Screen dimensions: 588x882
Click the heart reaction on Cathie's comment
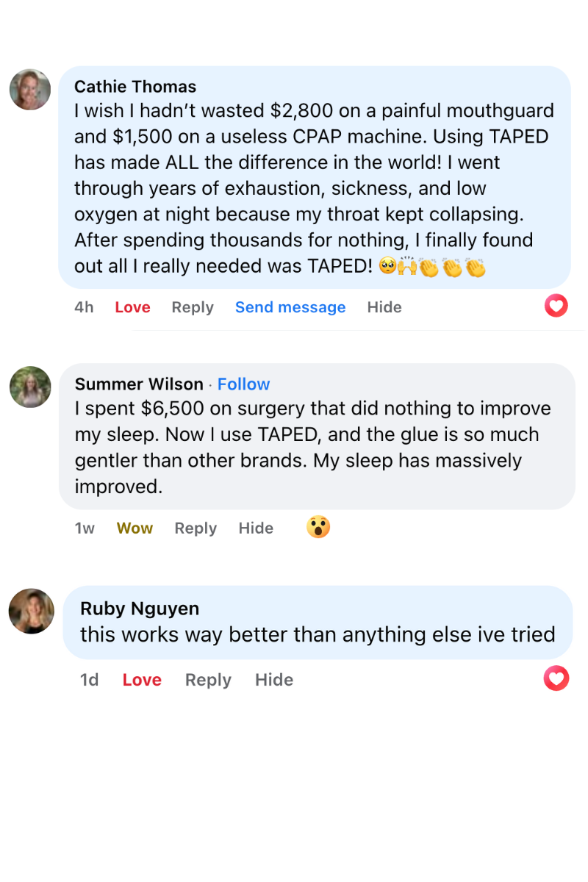556,305
